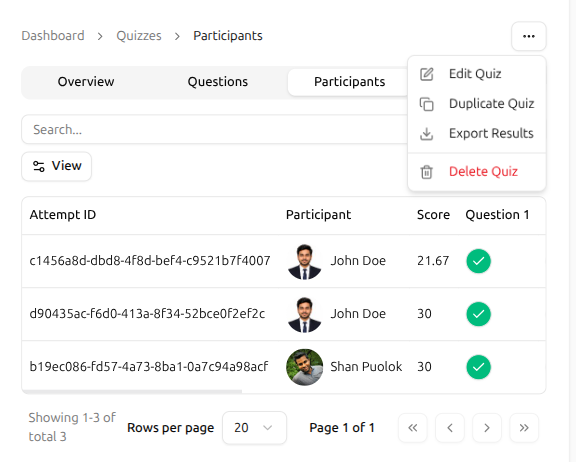Click Shan Puolok's avatar photo
576x462 pixels.
pos(305,367)
